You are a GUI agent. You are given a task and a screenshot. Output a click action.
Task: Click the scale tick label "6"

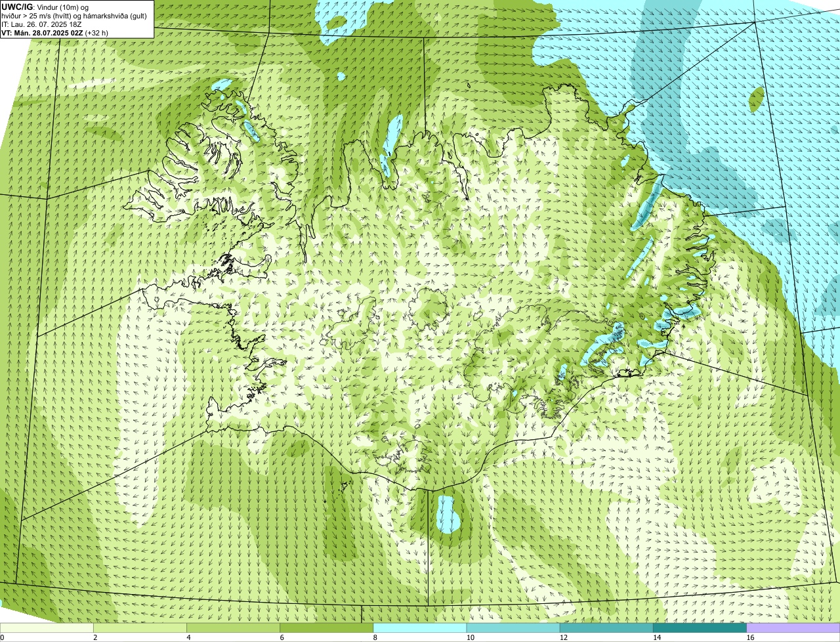[282, 637]
